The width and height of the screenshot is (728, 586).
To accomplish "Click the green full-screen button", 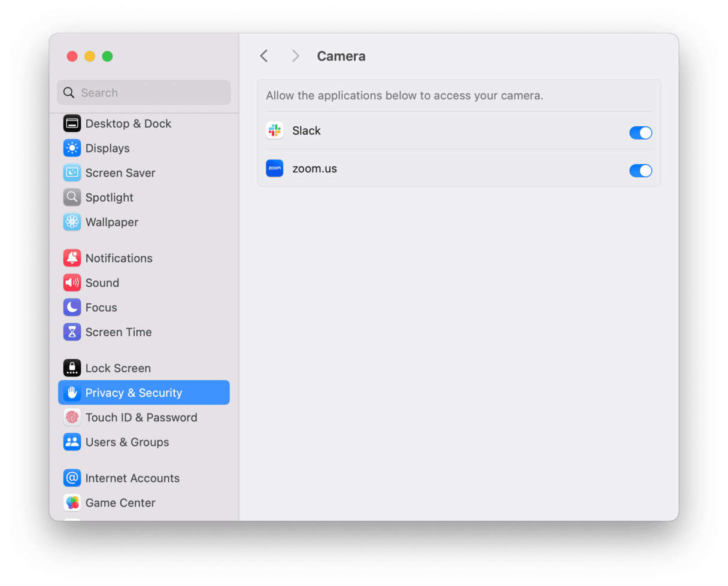I will point(107,56).
